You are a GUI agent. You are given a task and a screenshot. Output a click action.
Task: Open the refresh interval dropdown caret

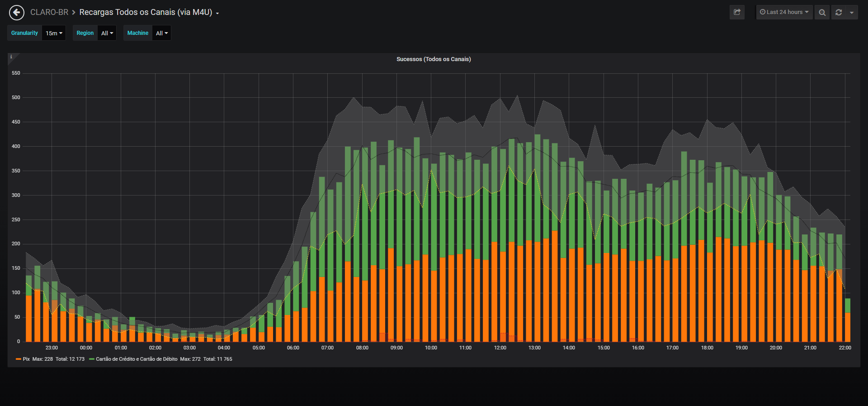(852, 12)
